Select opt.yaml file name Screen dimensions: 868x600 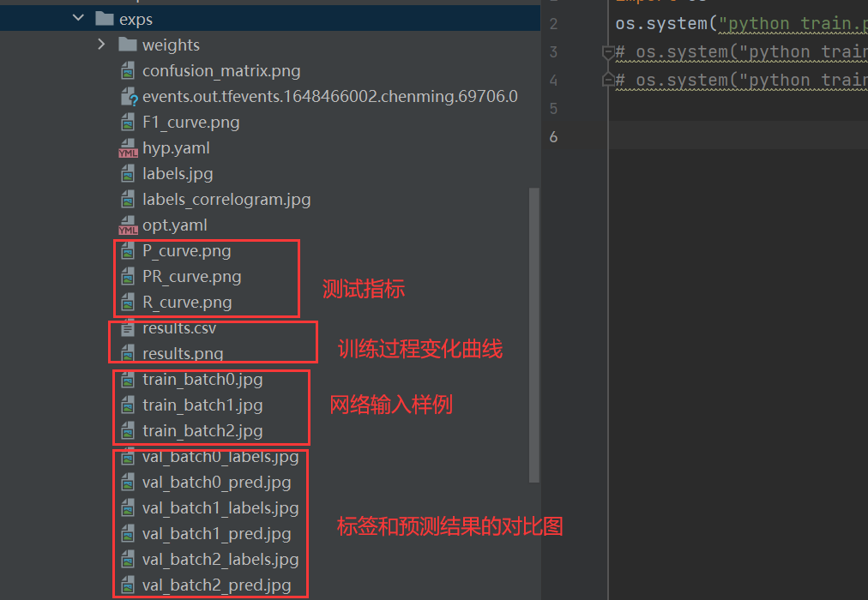175,225
